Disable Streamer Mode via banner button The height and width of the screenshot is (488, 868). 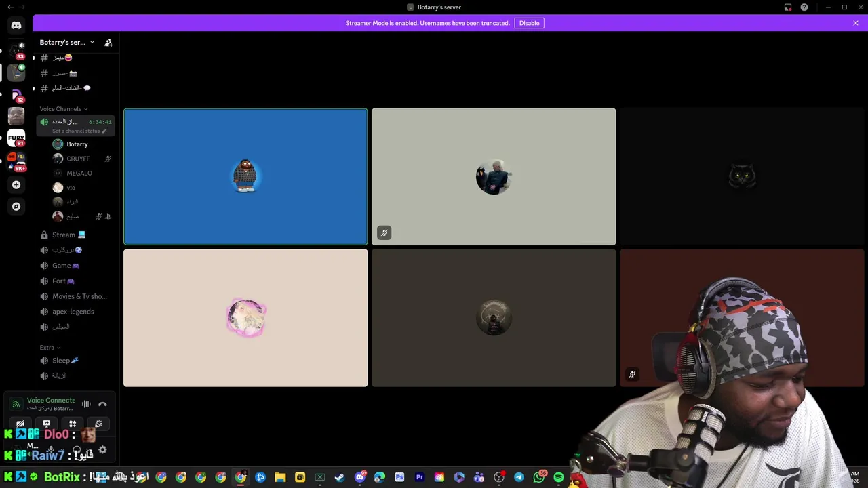pyautogui.click(x=529, y=23)
